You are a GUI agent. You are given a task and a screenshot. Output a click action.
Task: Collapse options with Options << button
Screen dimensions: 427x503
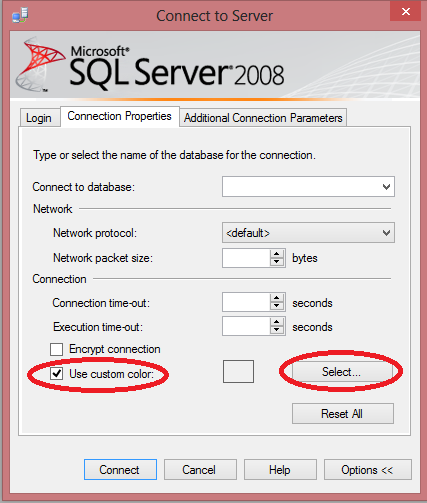click(x=368, y=470)
